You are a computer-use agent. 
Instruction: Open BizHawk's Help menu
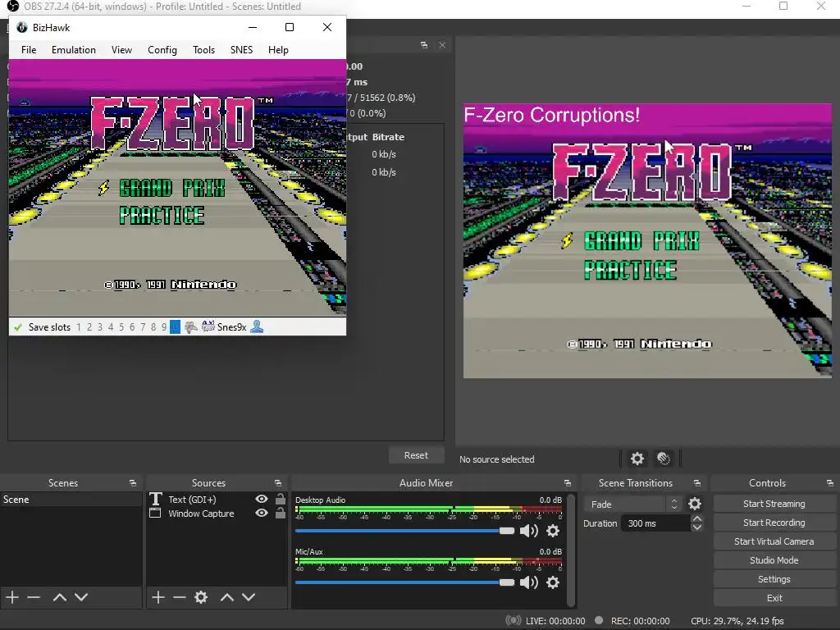click(x=278, y=50)
